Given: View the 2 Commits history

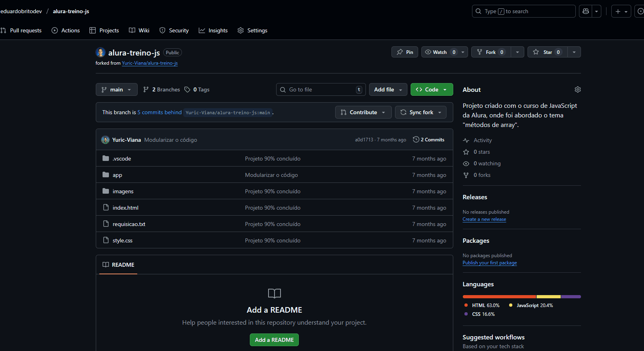Looking at the screenshot, I should click(429, 140).
